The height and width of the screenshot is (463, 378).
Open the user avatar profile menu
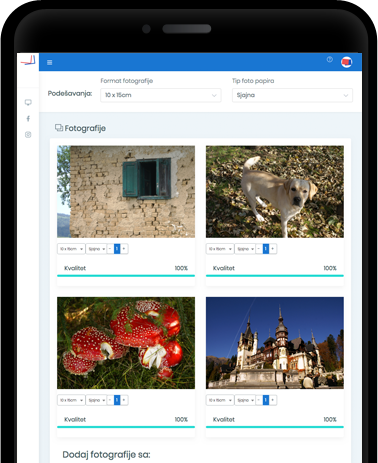click(346, 62)
